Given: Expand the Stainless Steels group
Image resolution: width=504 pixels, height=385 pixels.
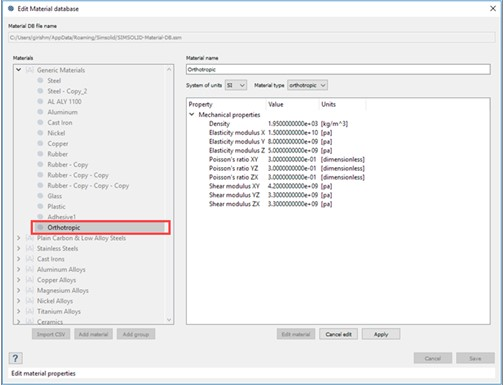Looking at the screenshot, I should click(19, 248).
